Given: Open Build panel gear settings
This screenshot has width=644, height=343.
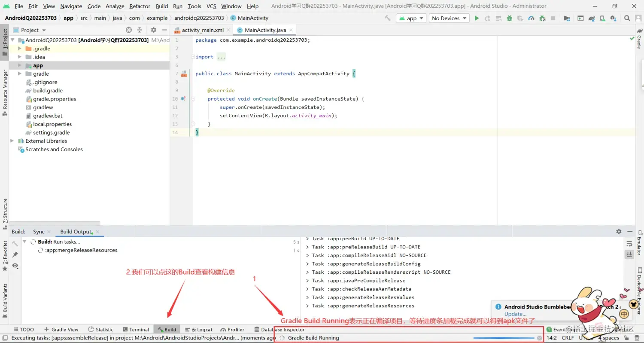Looking at the screenshot, I should [x=619, y=231].
